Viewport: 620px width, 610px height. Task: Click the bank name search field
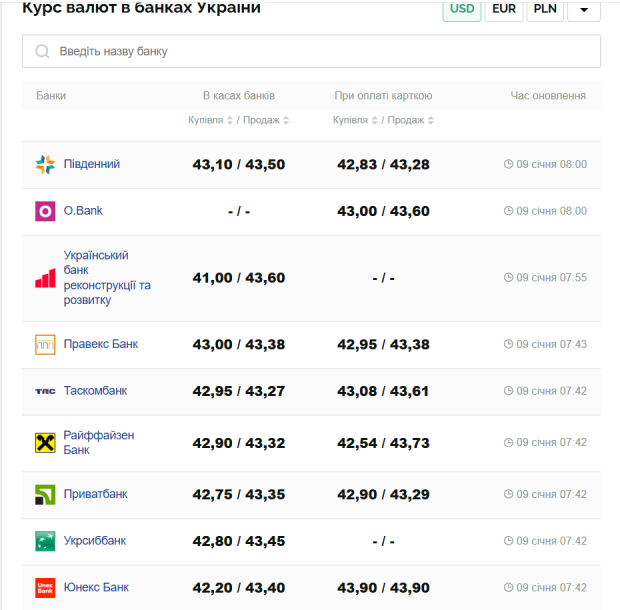[320, 51]
